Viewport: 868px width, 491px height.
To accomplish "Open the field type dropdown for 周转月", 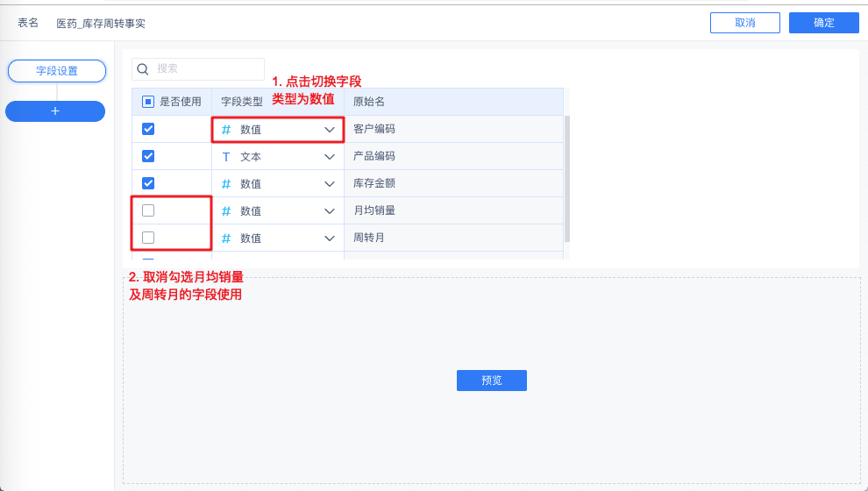I will pos(278,238).
